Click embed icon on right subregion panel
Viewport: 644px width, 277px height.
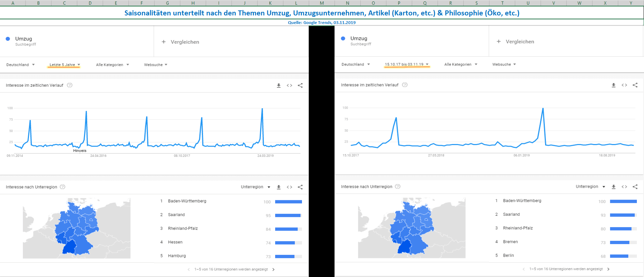pos(624,187)
